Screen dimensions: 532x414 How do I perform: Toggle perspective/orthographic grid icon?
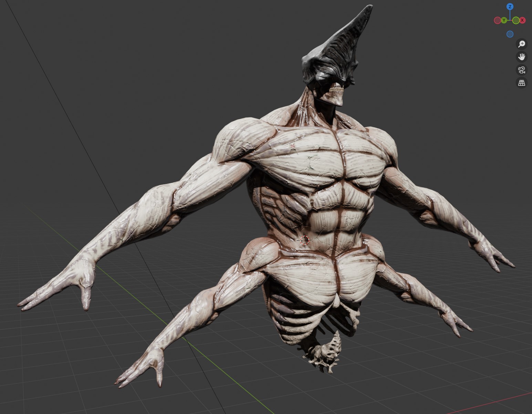tap(522, 83)
